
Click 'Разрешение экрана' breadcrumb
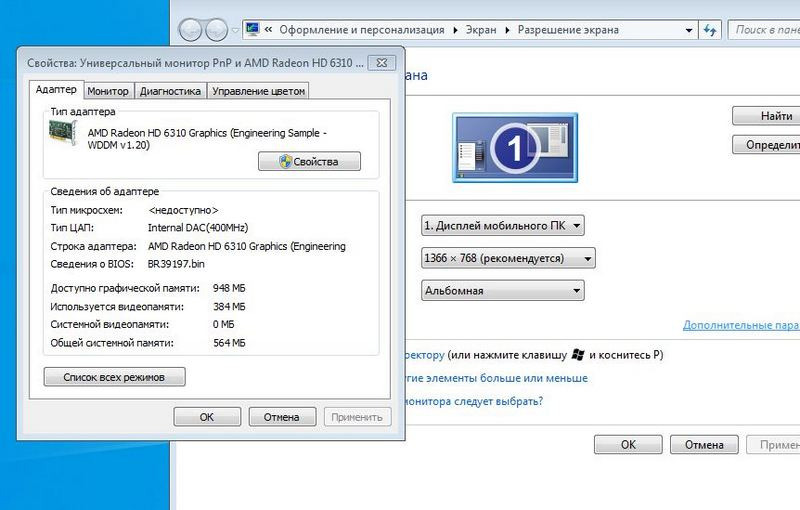[568, 30]
